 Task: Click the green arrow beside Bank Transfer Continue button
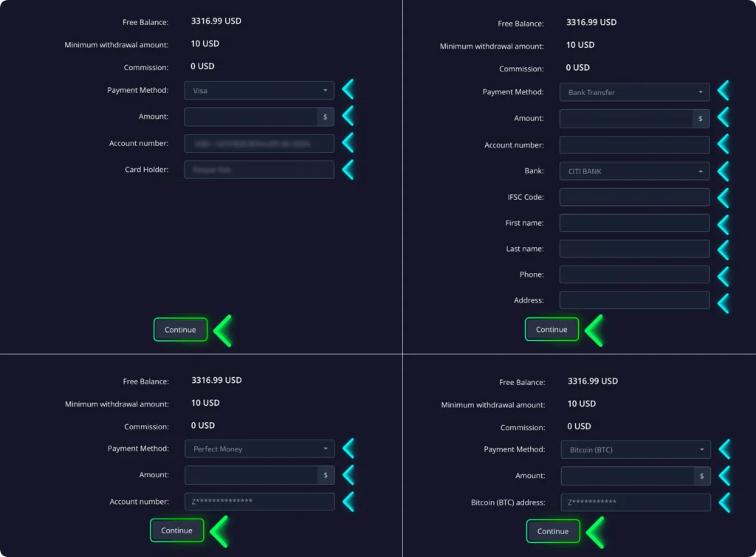595,329
